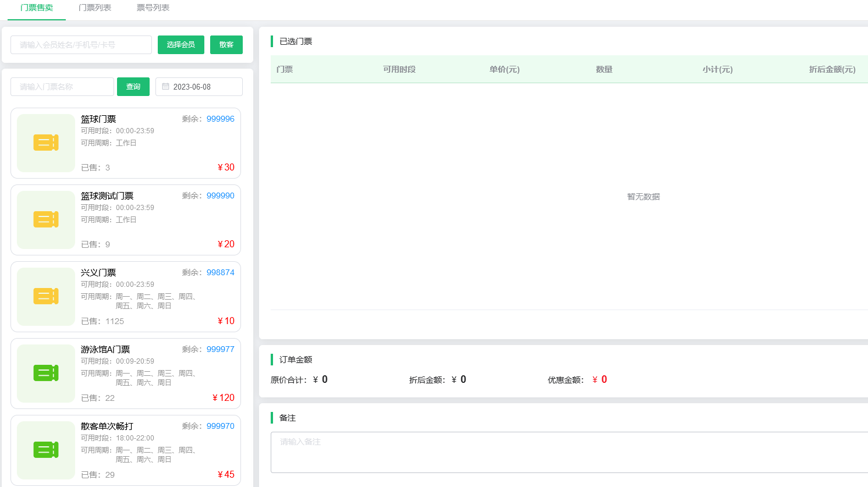Select the 篮球门票 title text
The width and height of the screenshot is (868, 487).
point(98,119)
